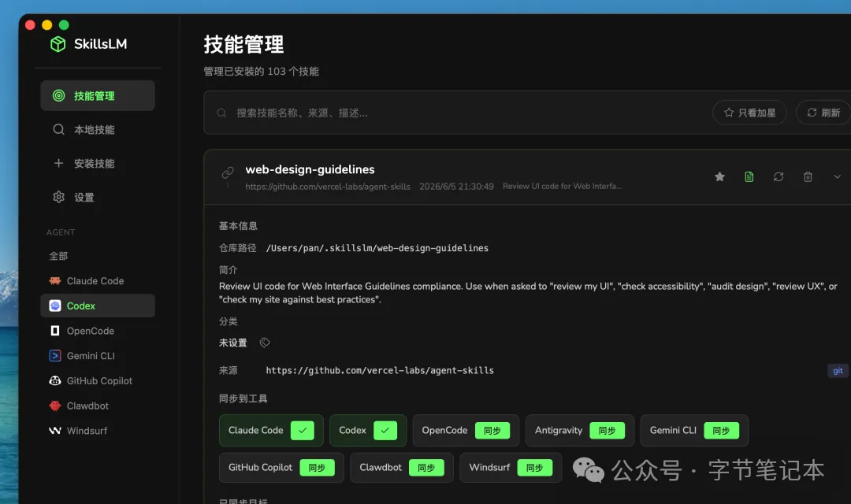Click 同步 for Windsurf
Screen dimensions: 851x504
point(534,468)
